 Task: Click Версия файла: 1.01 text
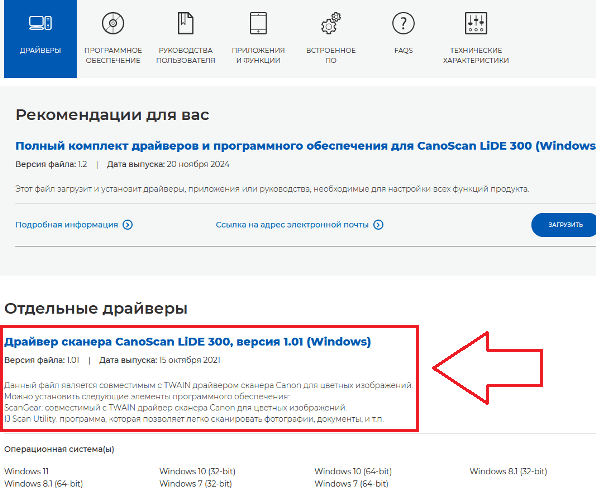42,360
